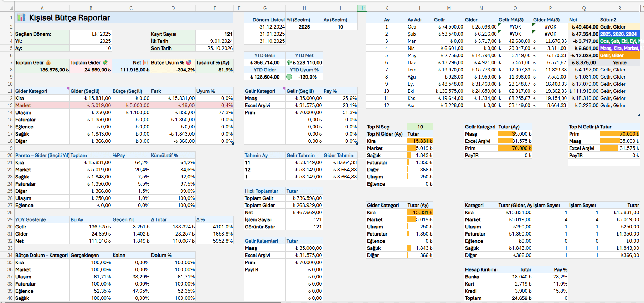Click the horizontal scrollbar at the bottom

coord(143,302)
